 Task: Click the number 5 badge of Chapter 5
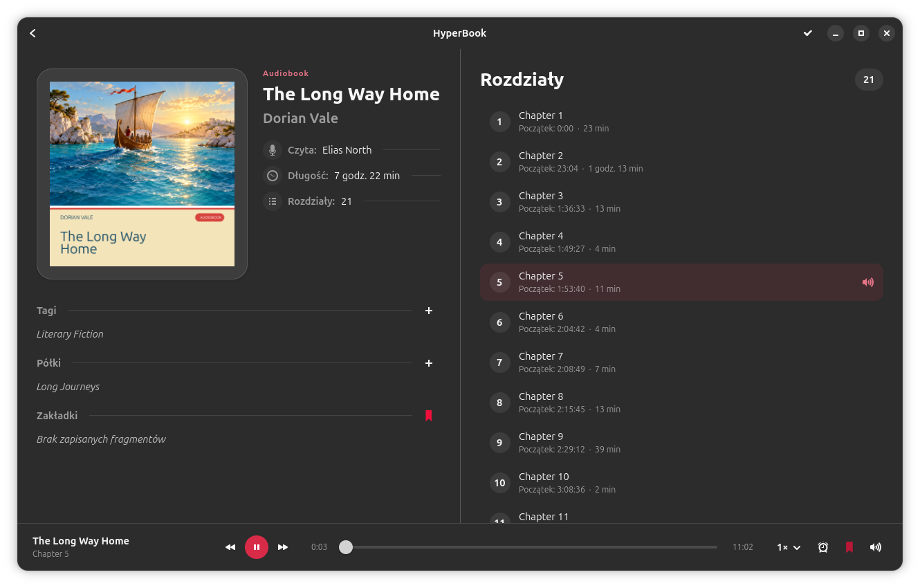pos(500,282)
